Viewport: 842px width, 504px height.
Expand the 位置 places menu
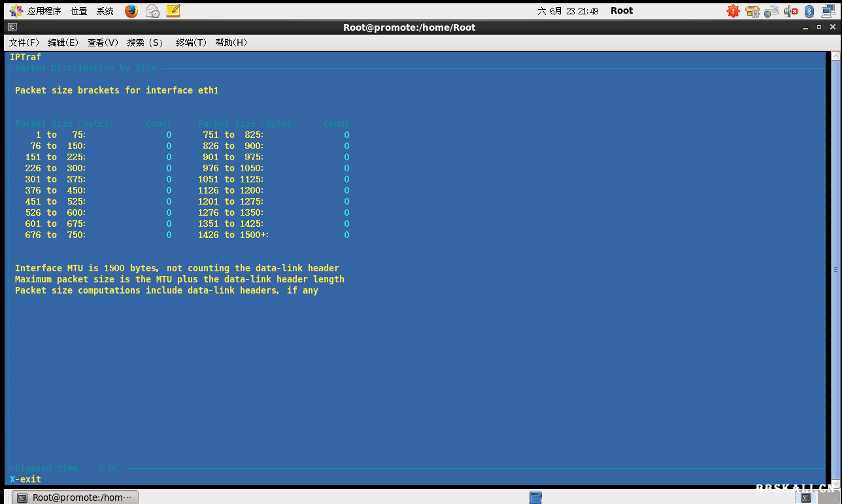(x=79, y=10)
